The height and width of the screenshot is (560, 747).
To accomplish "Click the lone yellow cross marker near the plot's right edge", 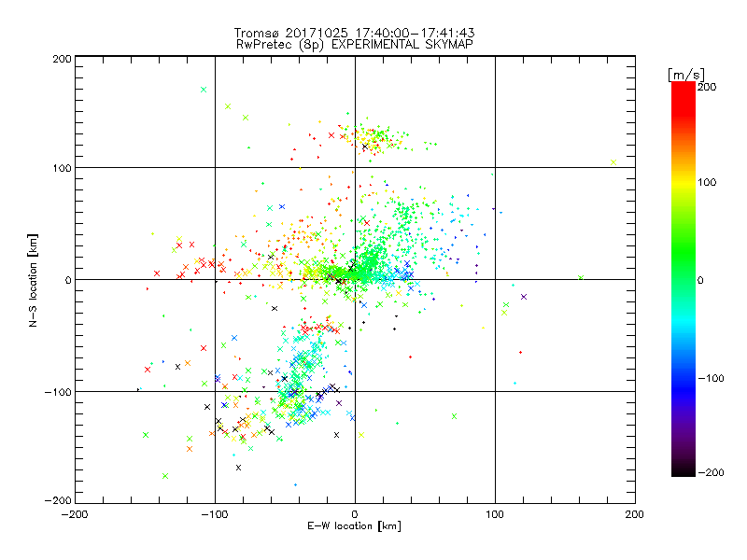I will click(613, 162).
